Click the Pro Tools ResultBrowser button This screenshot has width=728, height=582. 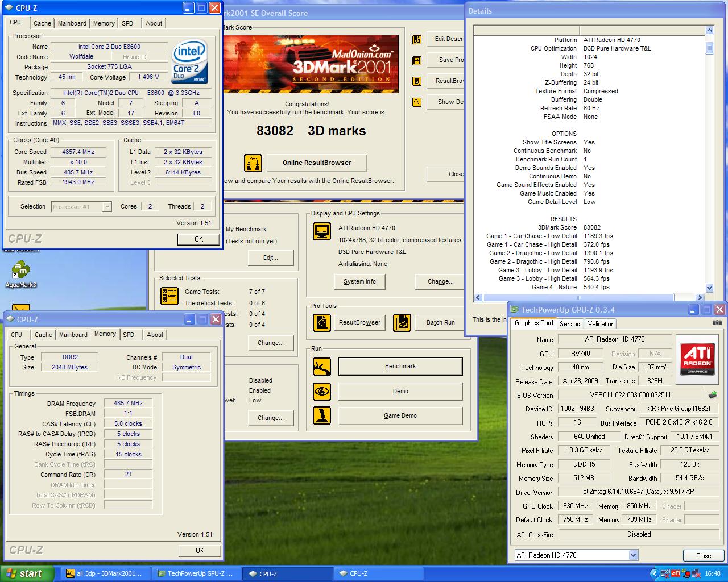pos(359,322)
